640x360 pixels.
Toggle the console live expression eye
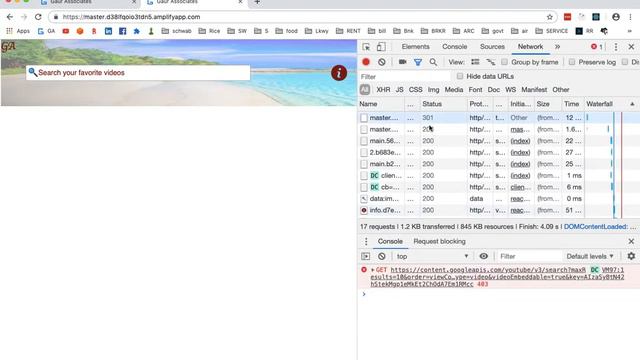[x=483, y=256]
